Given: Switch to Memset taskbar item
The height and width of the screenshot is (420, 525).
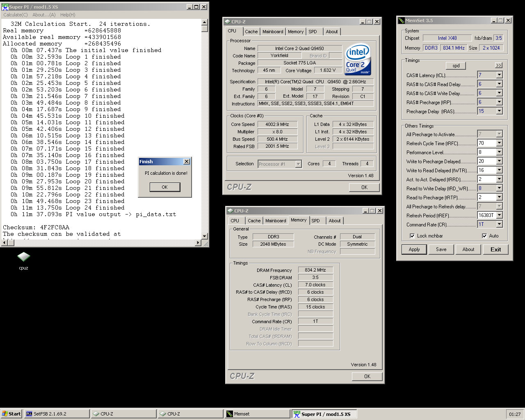Looking at the screenshot, I should click(257, 414).
